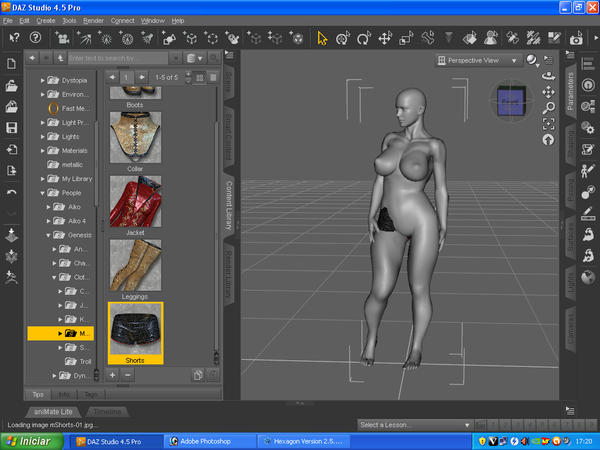Viewport: 600px width, 450px height.
Task: Activate the Rotate tool in toolbar
Action: [x=364, y=38]
